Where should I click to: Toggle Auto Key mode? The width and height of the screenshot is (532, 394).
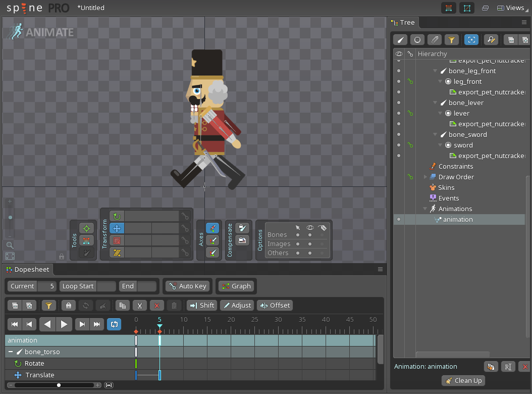(187, 286)
